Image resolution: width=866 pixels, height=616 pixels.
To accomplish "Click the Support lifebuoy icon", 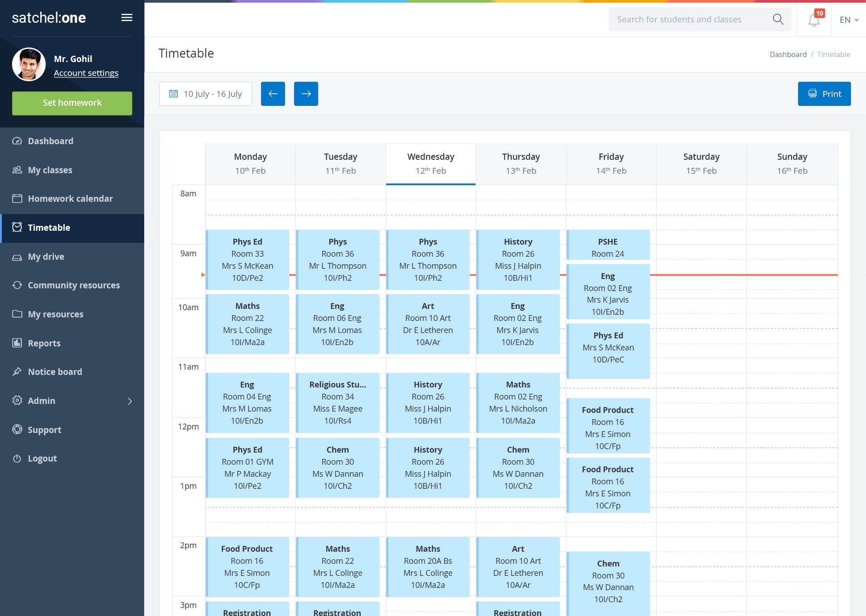I will (x=17, y=429).
